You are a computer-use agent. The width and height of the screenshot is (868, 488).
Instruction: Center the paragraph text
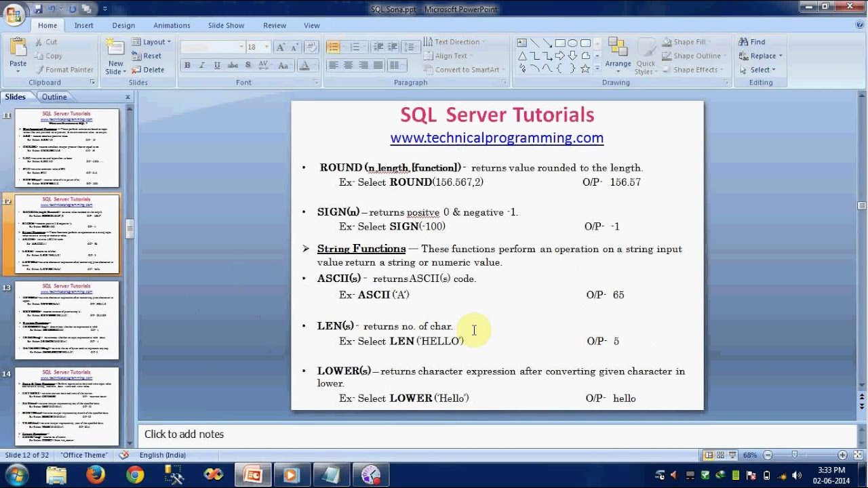(x=348, y=66)
